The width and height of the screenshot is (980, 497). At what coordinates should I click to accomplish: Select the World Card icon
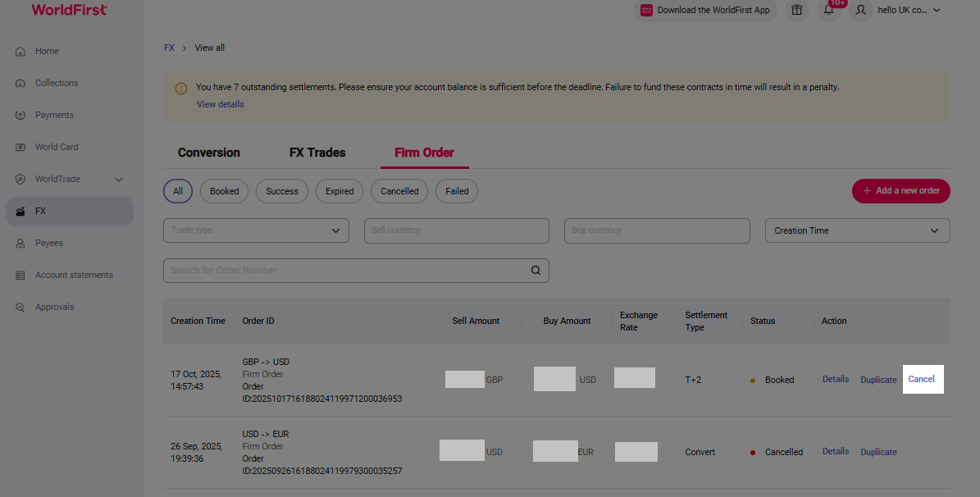pyautogui.click(x=21, y=148)
